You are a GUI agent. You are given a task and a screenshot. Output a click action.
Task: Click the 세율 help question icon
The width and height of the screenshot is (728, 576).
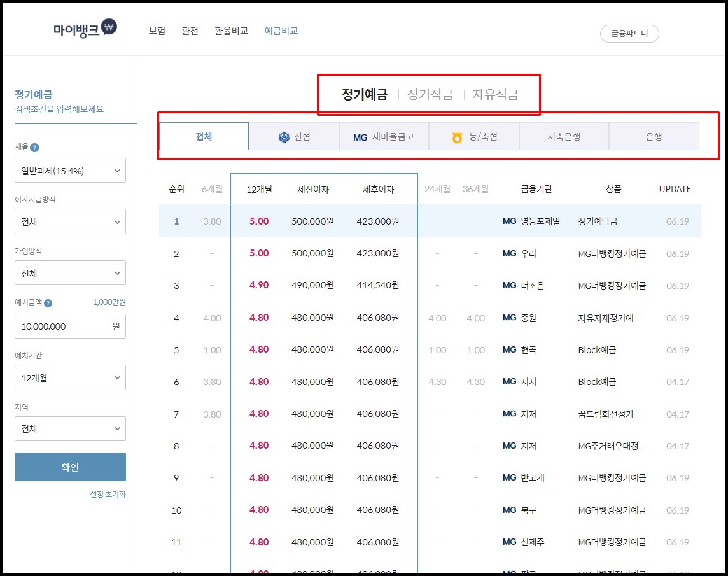pyautogui.click(x=34, y=148)
